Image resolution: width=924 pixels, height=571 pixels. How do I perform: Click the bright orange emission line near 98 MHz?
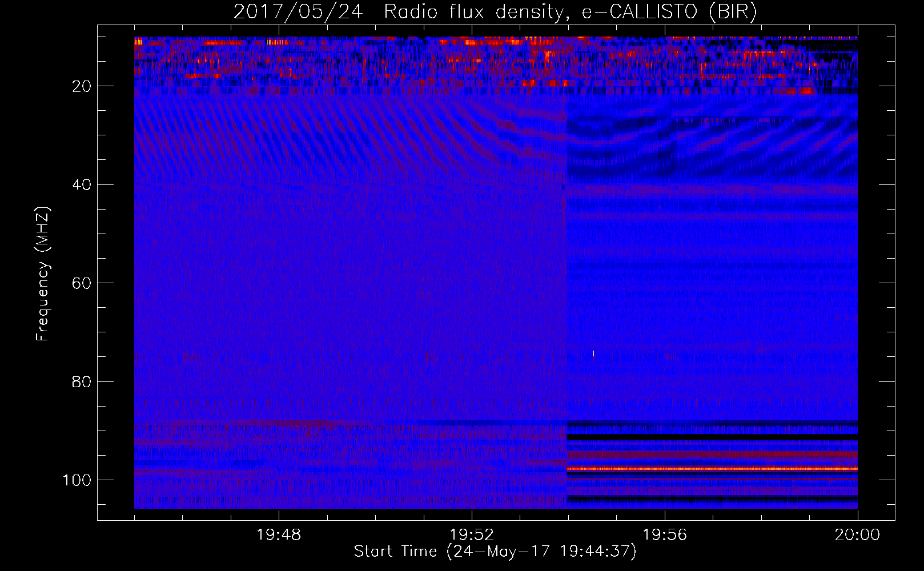tap(712, 469)
